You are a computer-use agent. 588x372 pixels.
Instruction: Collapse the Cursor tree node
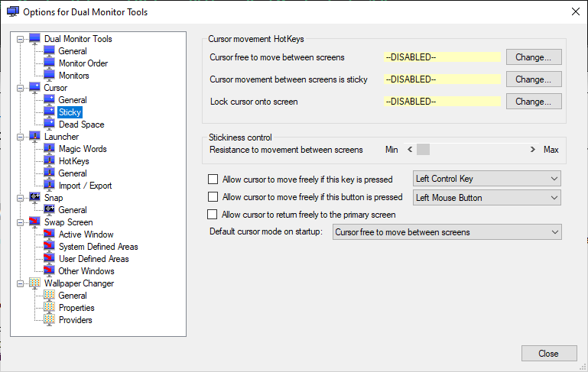coord(20,88)
